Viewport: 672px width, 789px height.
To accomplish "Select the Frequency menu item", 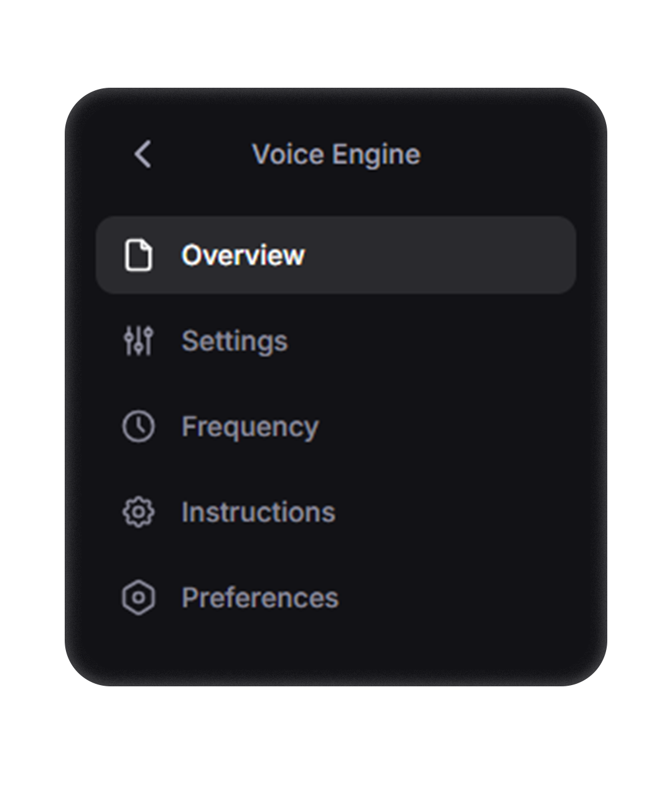I will coord(250,427).
